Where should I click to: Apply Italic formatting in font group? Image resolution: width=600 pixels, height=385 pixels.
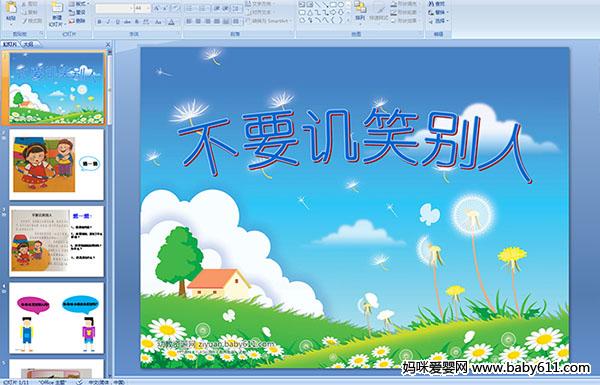[108, 22]
